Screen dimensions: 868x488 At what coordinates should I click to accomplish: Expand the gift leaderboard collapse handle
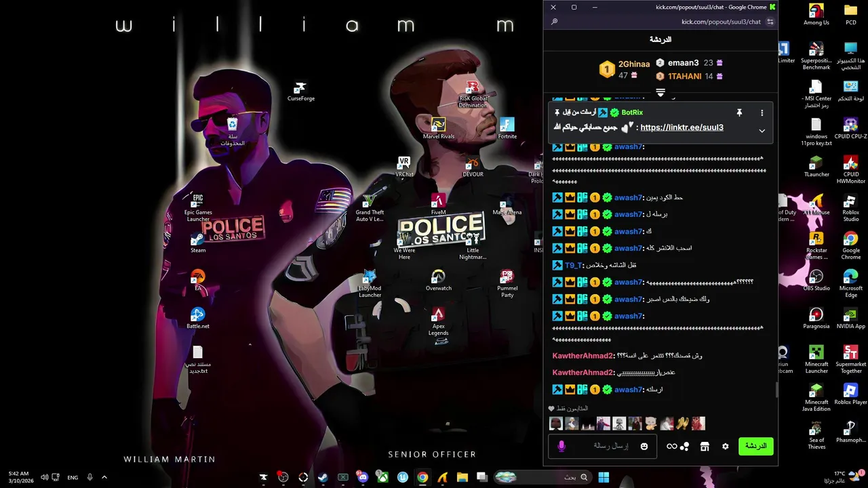coord(660,92)
